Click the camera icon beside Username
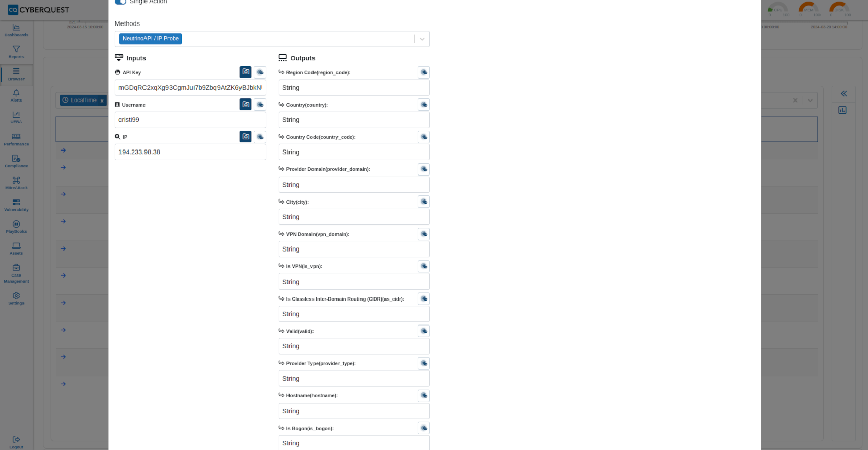Screen dimensions: 868x450 tap(246, 104)
